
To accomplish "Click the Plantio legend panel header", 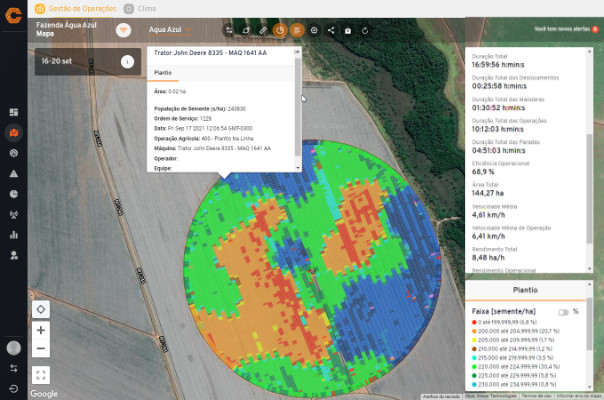I will pyautogui.click(x=525, y=290).
